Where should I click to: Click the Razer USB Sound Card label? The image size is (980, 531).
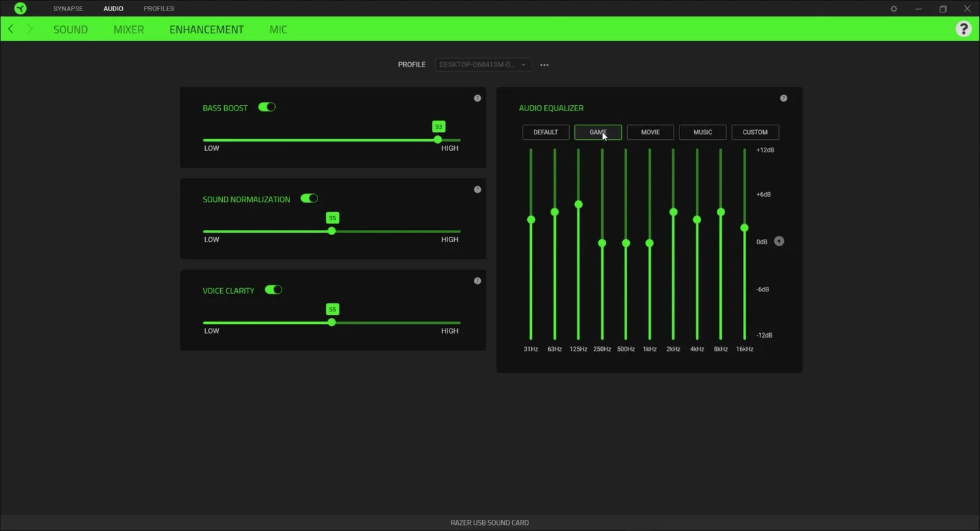pos(489,523)
